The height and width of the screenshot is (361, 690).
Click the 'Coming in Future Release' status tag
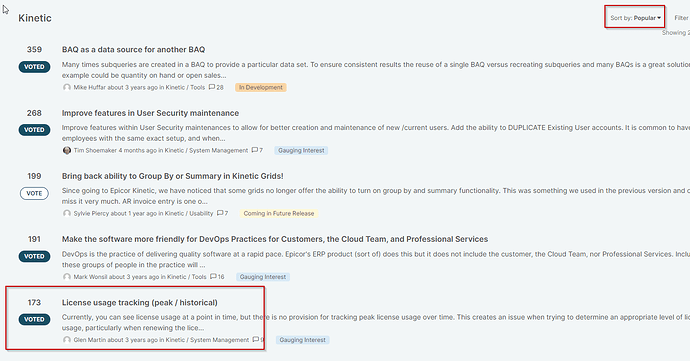pyautogui.click(x=279, y=214)
